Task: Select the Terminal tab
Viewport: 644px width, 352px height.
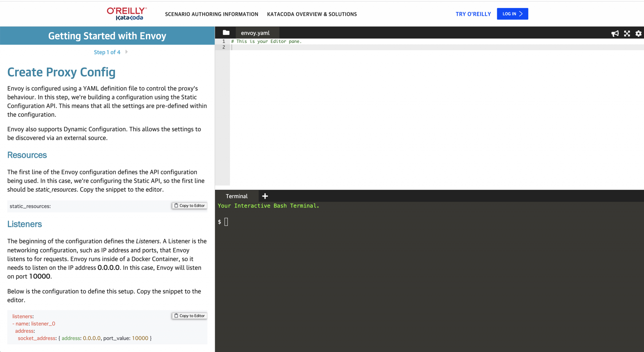Action: (x=236, y=196)
